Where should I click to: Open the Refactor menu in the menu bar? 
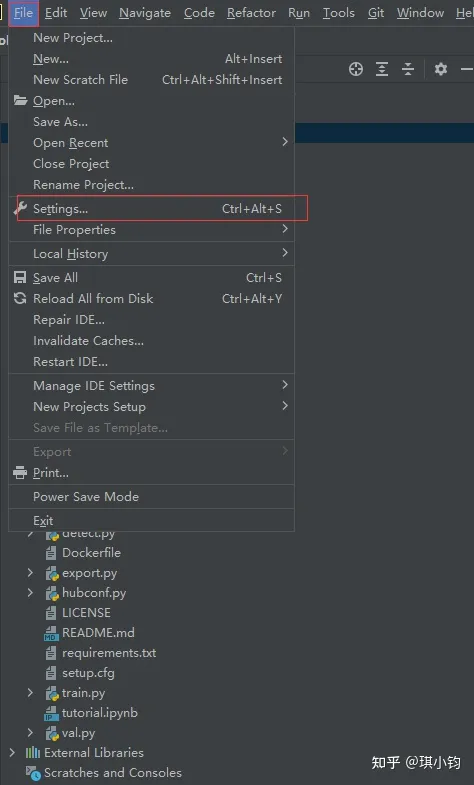(x=251, y=13)
